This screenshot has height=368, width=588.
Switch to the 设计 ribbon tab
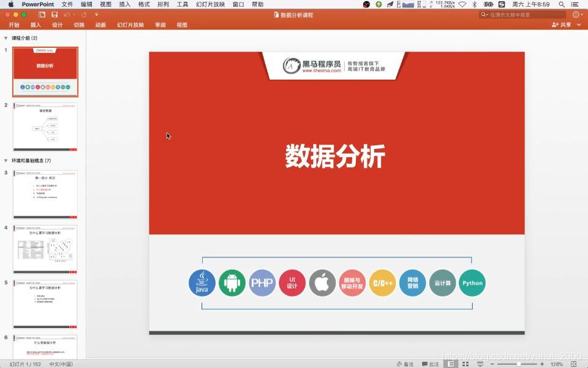(58, 25)
